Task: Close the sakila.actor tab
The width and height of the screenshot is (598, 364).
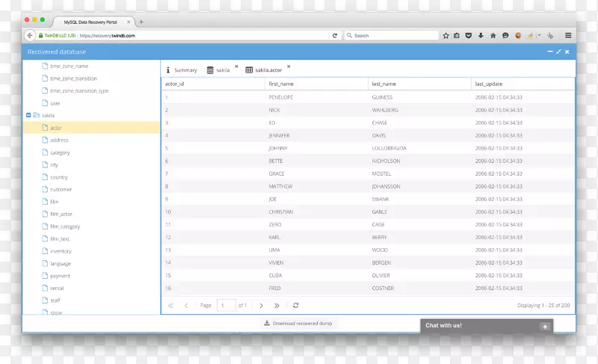Action: pos(289,67)
